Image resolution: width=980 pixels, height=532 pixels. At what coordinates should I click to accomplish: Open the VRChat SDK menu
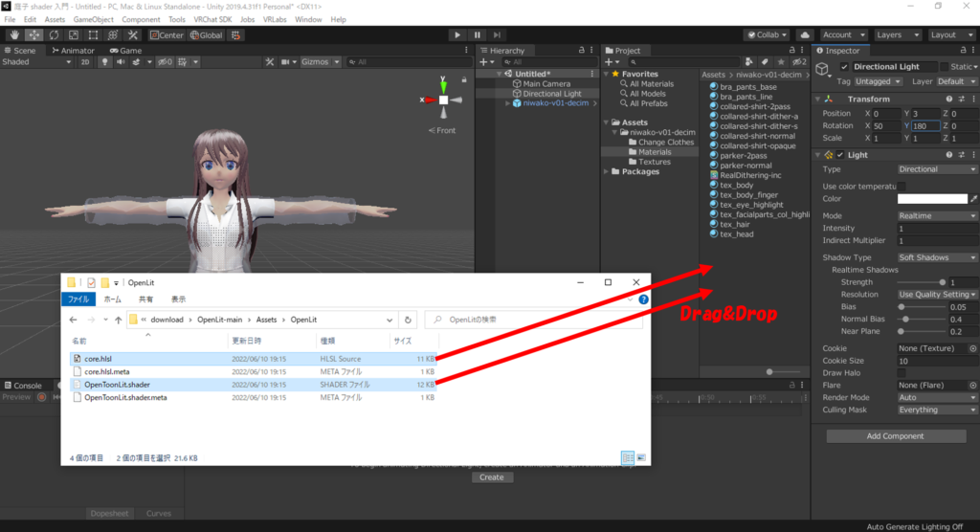pyautogui.click(x=215, y=19)
